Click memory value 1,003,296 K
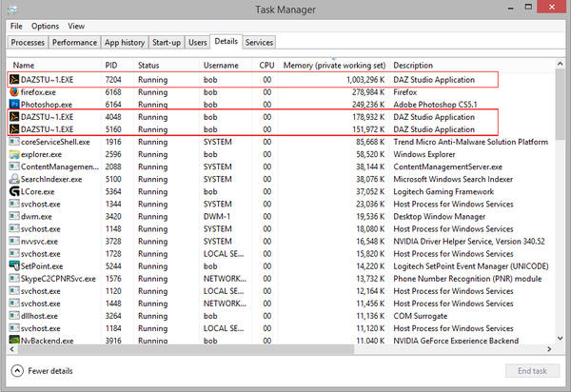Viewport: 571px width, 392px height. point(365,80)
